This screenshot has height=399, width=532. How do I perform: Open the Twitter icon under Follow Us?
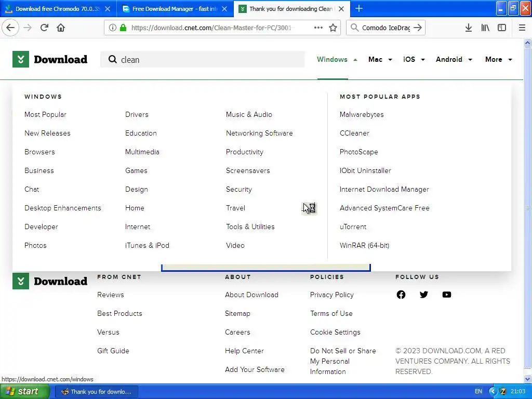[x=424, y=295]
